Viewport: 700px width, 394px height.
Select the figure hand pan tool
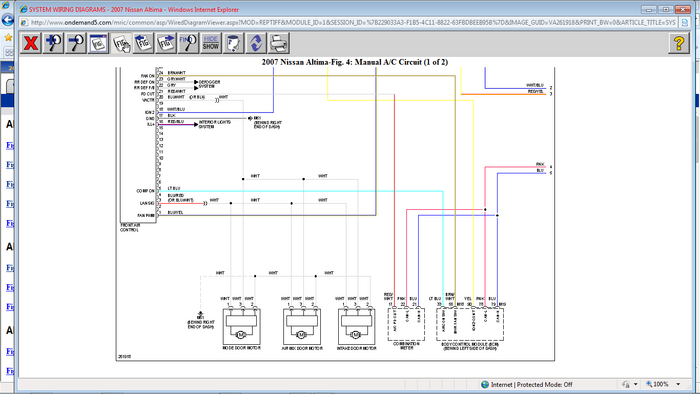(121, 43)
